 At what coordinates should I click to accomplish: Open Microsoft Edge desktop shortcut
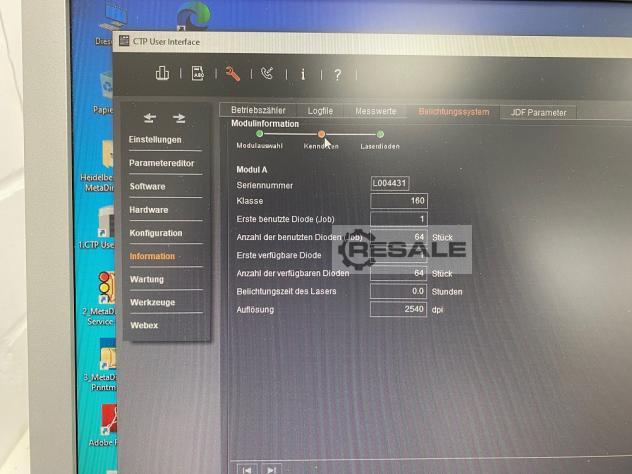pyautogui.click(x=193, y=16)
